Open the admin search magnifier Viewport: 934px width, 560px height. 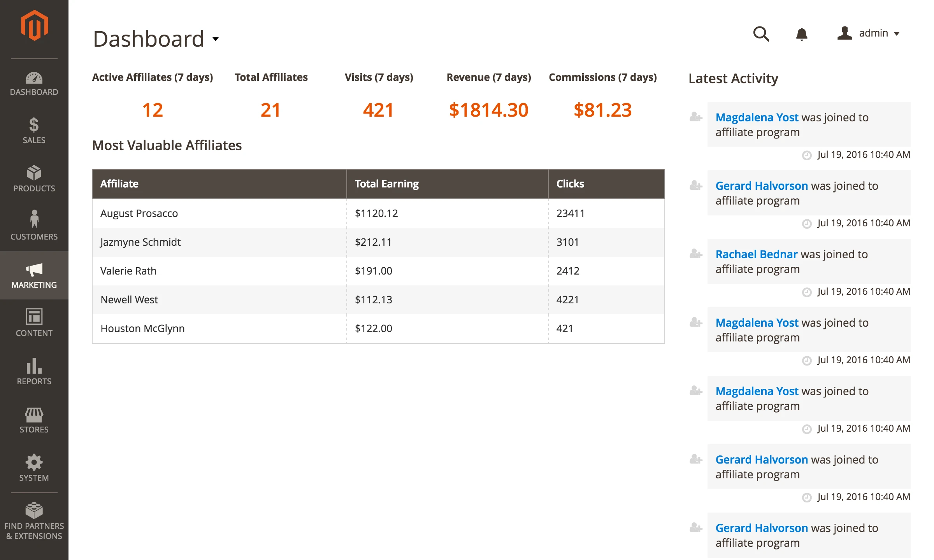point(761,34)
